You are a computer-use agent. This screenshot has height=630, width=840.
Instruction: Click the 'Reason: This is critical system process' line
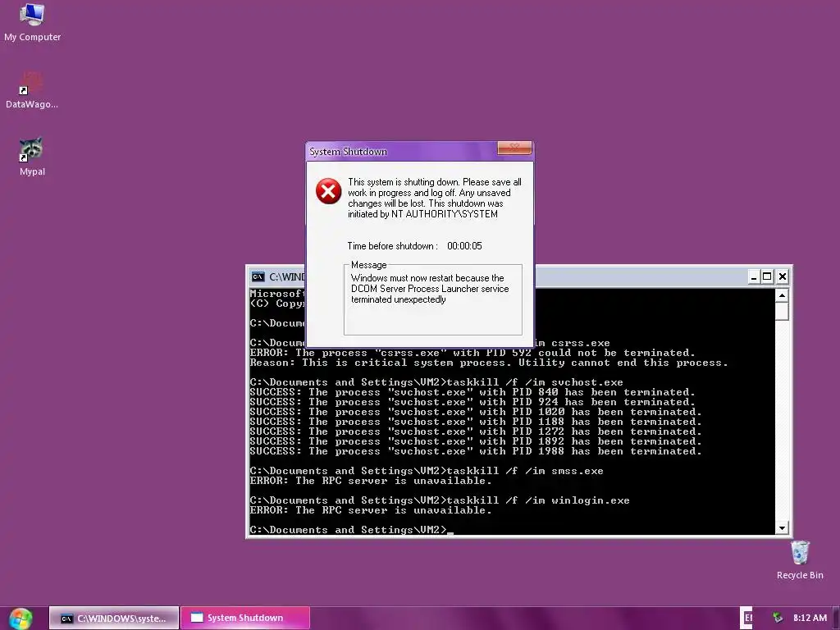point(489,363)
